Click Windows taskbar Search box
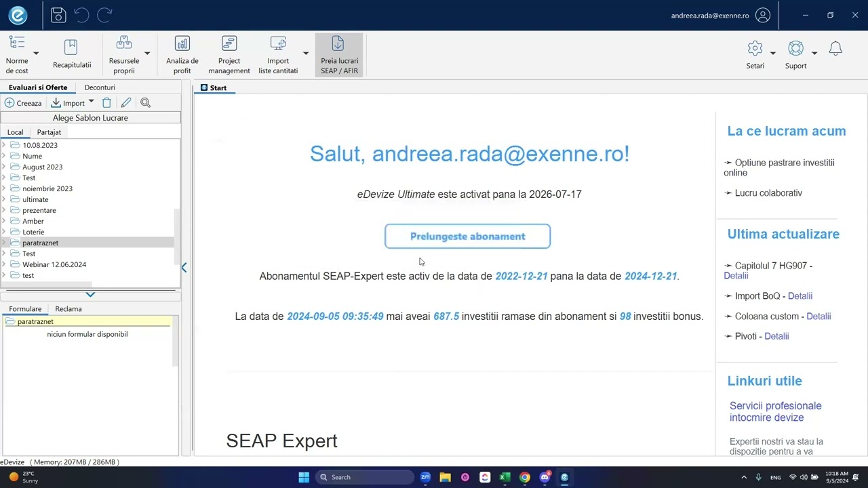The image size is (868, 488). pyautogui.click(x=366, y=477)
